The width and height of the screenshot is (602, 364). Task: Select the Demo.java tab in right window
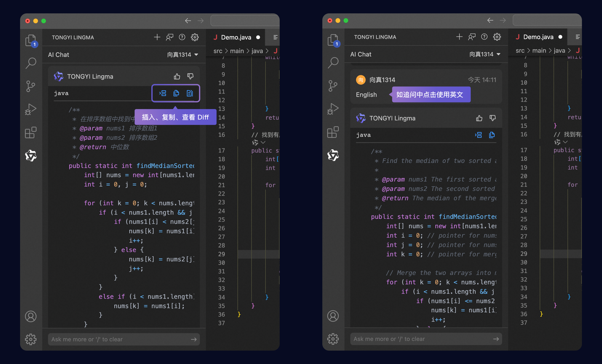538,37
